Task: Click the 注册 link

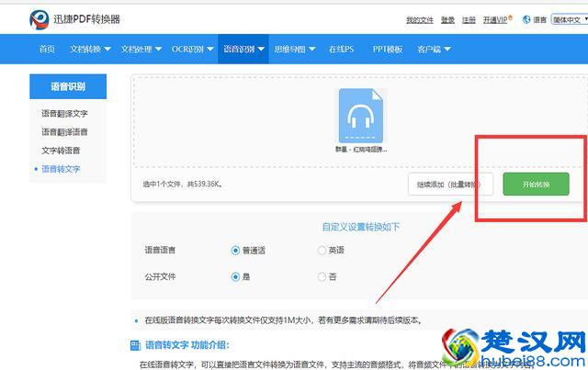Action: [x=469, y=20]
